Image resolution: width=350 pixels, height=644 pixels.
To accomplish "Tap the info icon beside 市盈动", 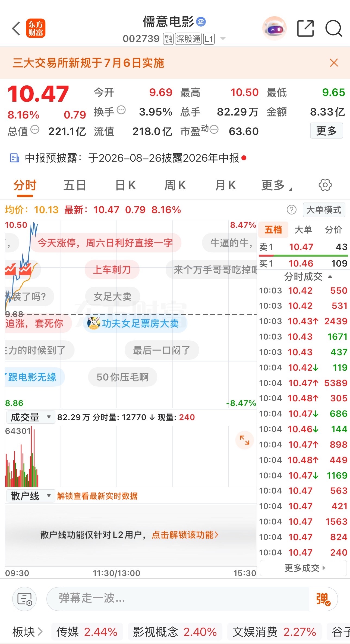I will coord(214,130).
